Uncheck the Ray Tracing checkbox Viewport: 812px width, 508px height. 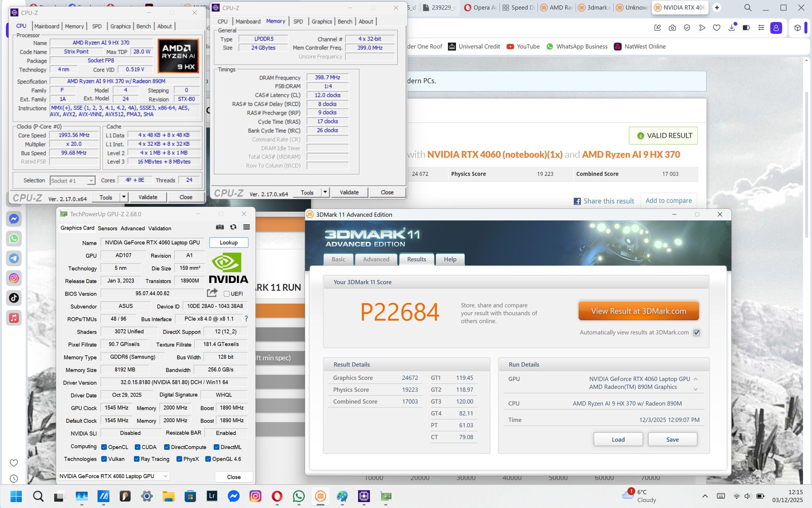[137, 459]
